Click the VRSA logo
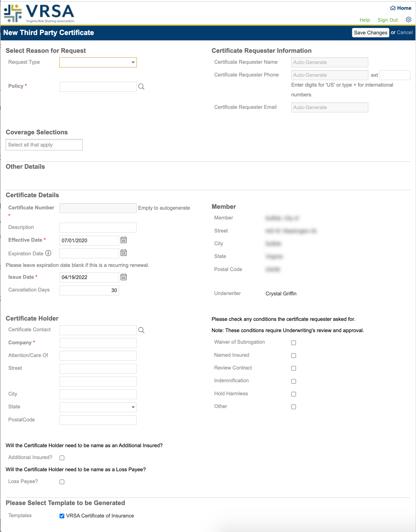Viewport: 416px width, 532px height. click(x=39, y=13)
